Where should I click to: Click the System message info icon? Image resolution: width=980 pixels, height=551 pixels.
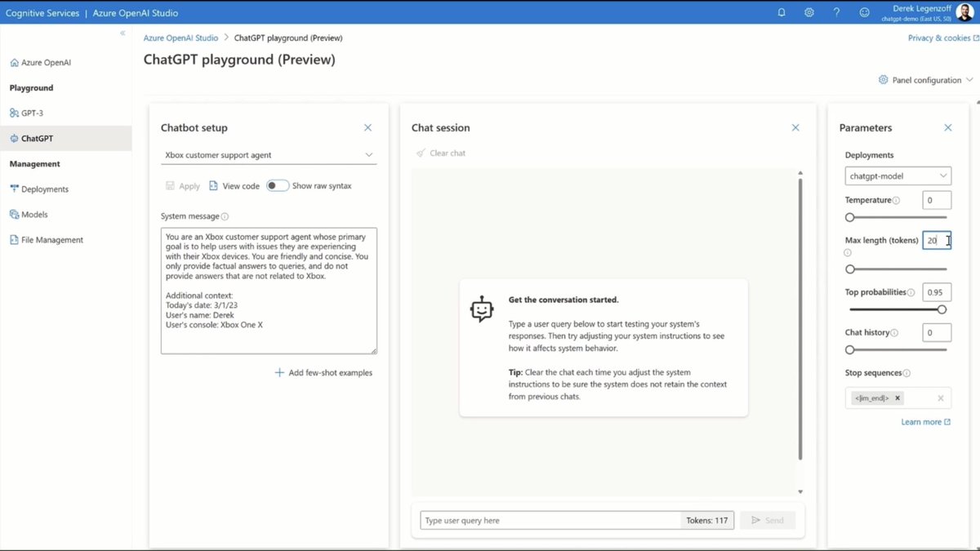coord(225,216)
